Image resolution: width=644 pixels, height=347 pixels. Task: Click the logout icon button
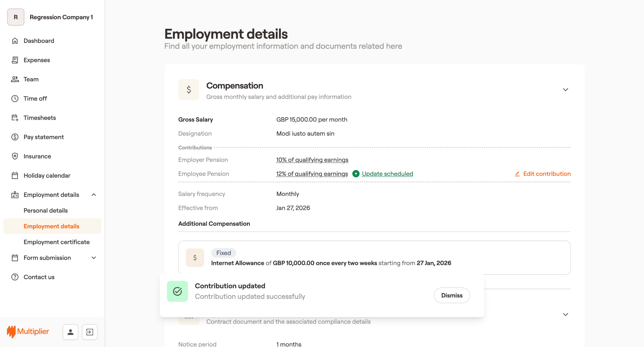coord(90,332)
